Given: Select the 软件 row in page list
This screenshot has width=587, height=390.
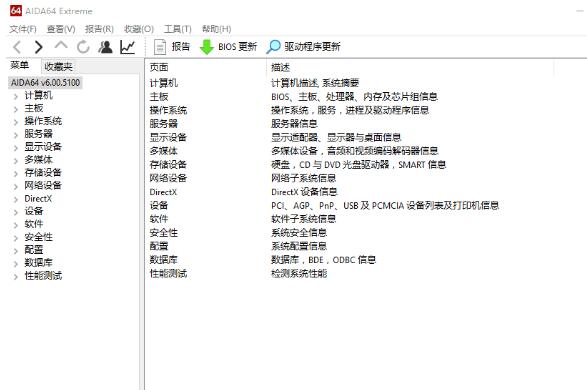Looking at the screenshot, I should click(x=159, y=219).
